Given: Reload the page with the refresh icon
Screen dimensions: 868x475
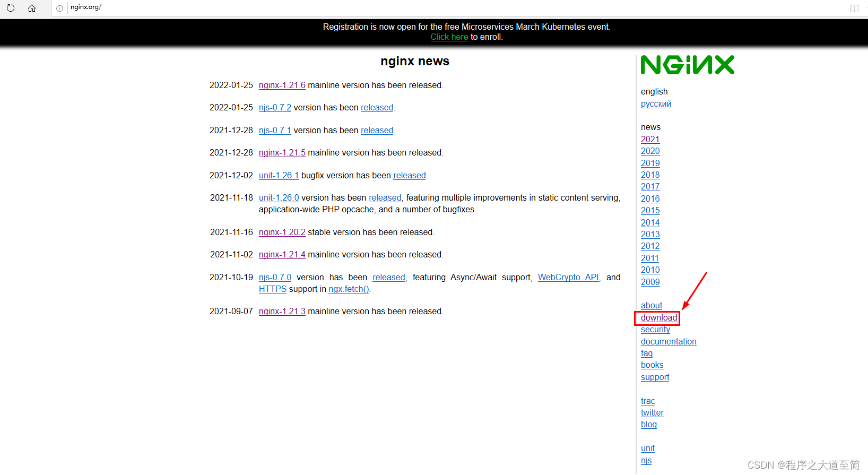Looking at the screenshot, I should (x=11, y=8).
